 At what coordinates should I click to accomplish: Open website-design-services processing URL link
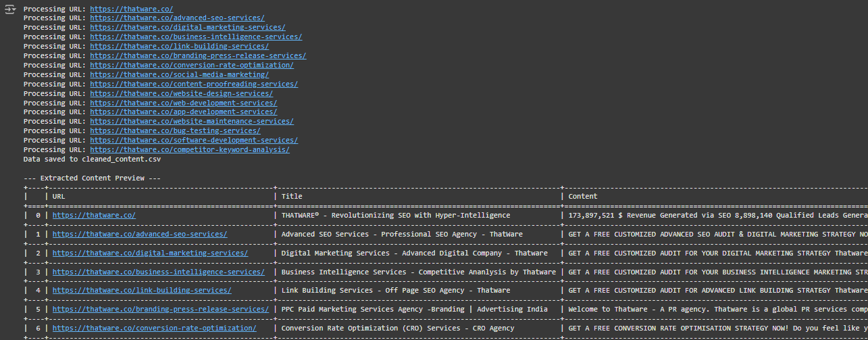click(x=181, y=94)
